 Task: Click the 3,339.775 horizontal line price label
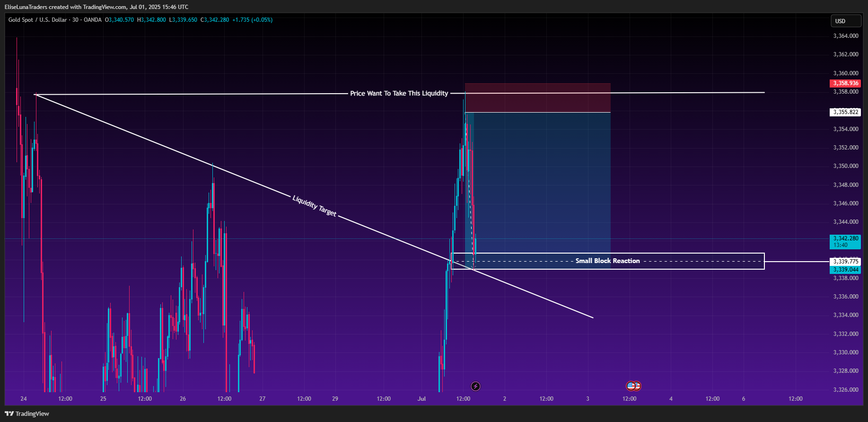tap(845, 261)
